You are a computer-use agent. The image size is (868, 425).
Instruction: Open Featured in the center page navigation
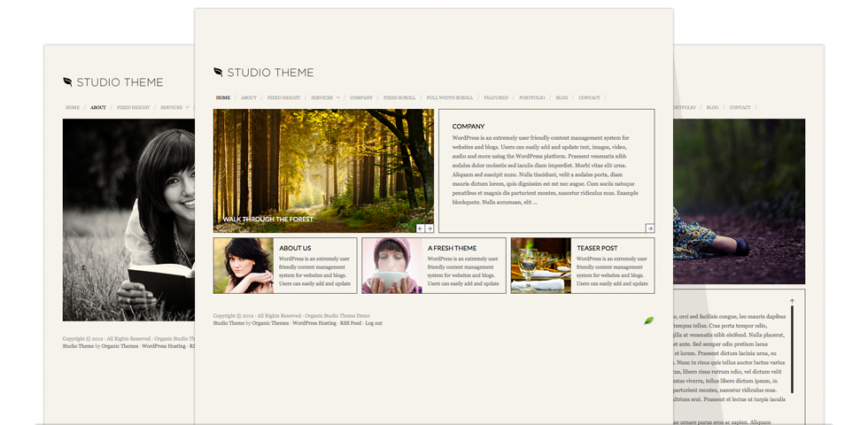pos(496,98)
